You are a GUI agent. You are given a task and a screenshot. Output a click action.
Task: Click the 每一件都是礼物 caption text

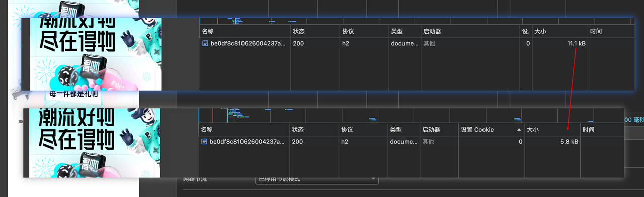[73, 94]
